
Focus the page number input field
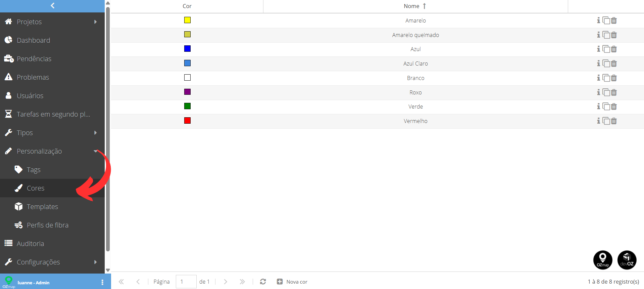pyautogui.click(x=186, y=282)
